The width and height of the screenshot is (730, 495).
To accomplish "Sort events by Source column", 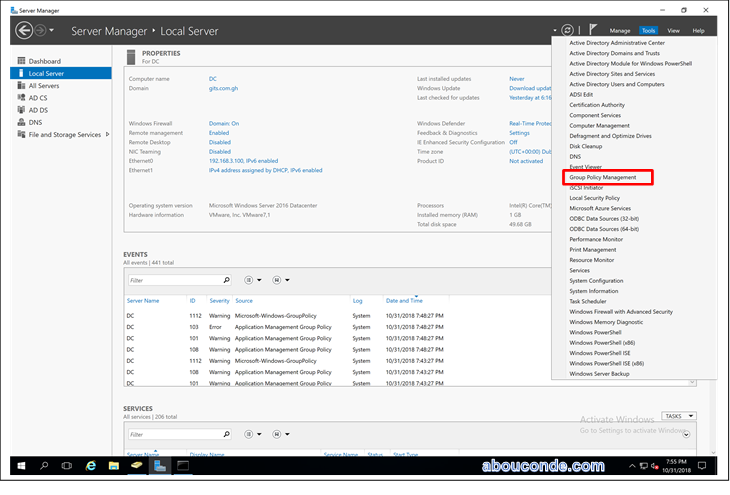I will (244, 301).
